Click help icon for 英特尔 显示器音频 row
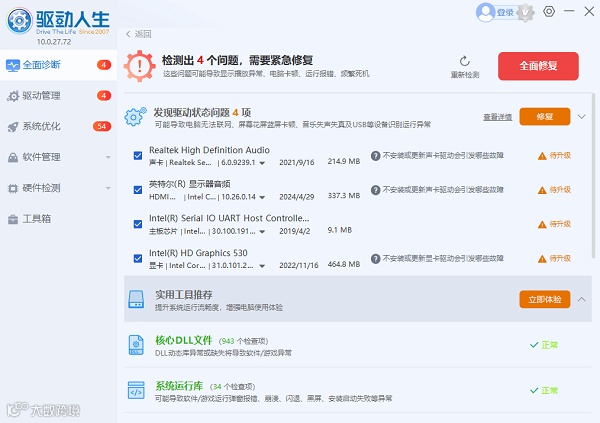This screenshot has height=423, width=600. click(375, 190)
